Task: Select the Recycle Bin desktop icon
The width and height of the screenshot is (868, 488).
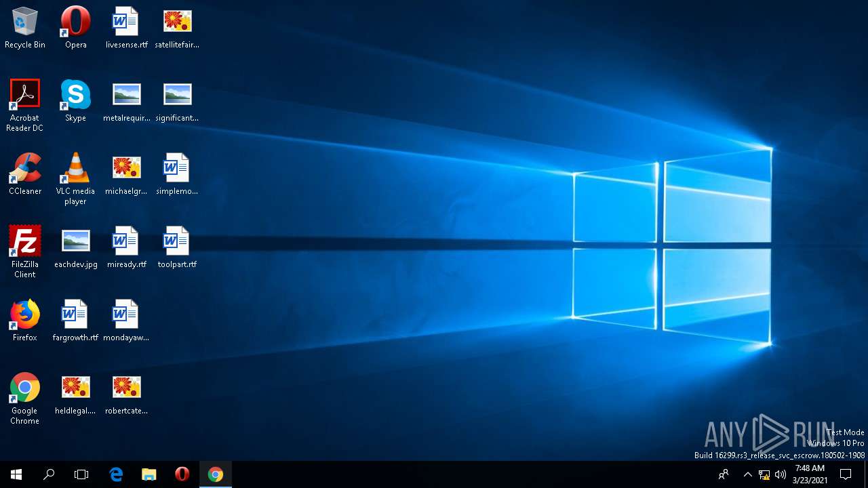Action: point(25,28)
